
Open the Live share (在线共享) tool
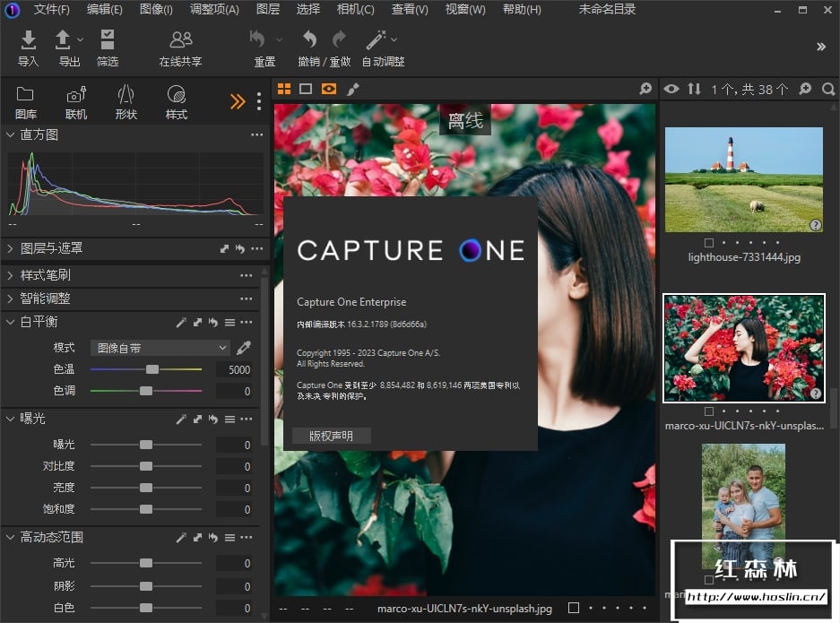click(x=180, y=40)
